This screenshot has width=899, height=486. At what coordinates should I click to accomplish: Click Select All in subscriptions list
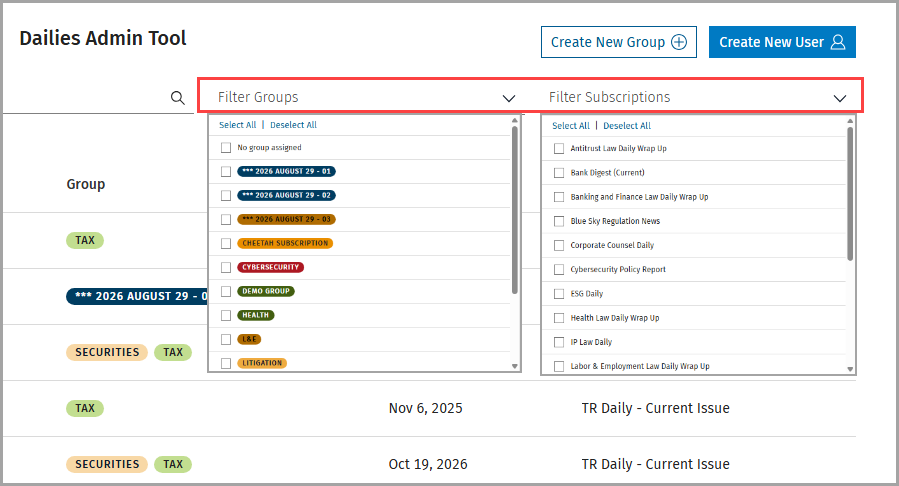click(570, 126)
